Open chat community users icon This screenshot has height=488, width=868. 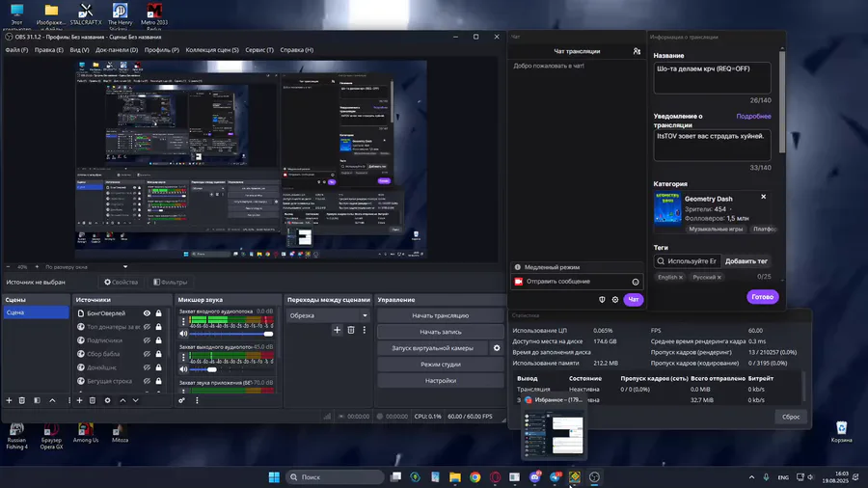pos(637,51)
